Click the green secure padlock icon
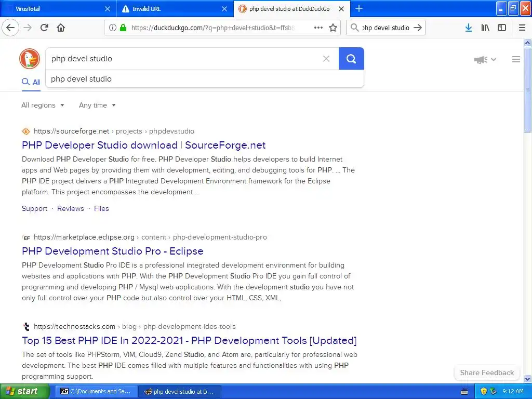The height and width of the screenshot is (399, 532). point(123,28)
